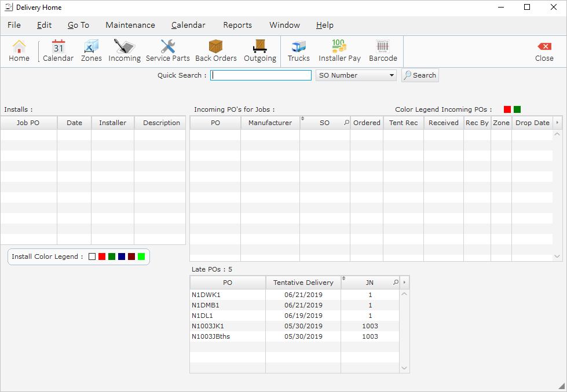The image size is (567, 392).
Task: Open the Trucks icon
Action: pyautogui.click(x=298, y=50)
